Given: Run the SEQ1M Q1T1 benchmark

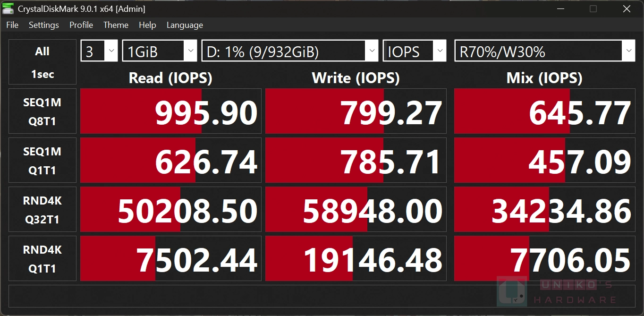Looking at the screenshot, I should point(42,161).
